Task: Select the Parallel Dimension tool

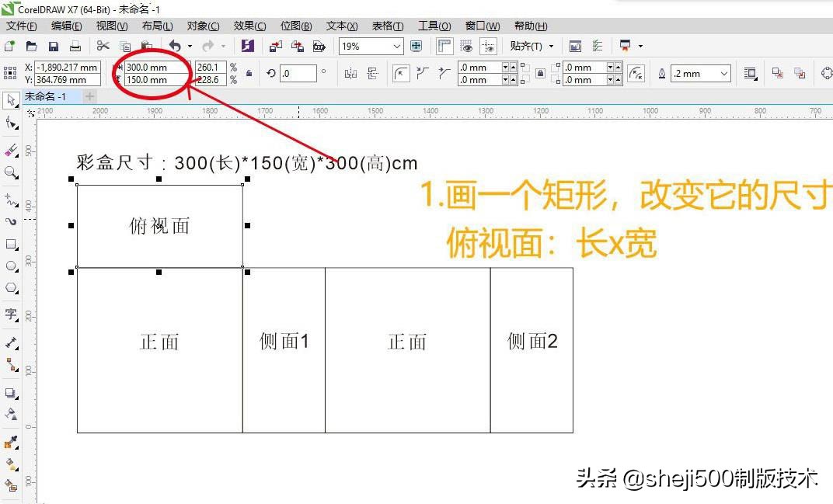Action: pos(11,342)
